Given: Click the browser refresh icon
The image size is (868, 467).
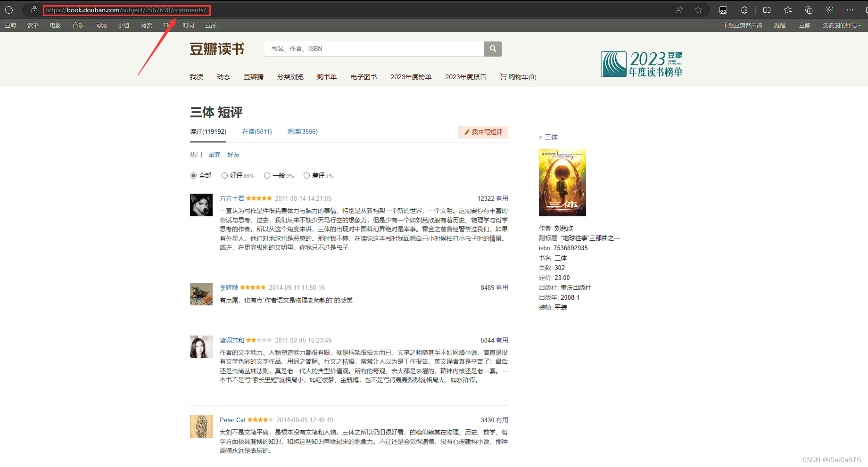Looking at the screenshot, I should (x=9, y=9).
